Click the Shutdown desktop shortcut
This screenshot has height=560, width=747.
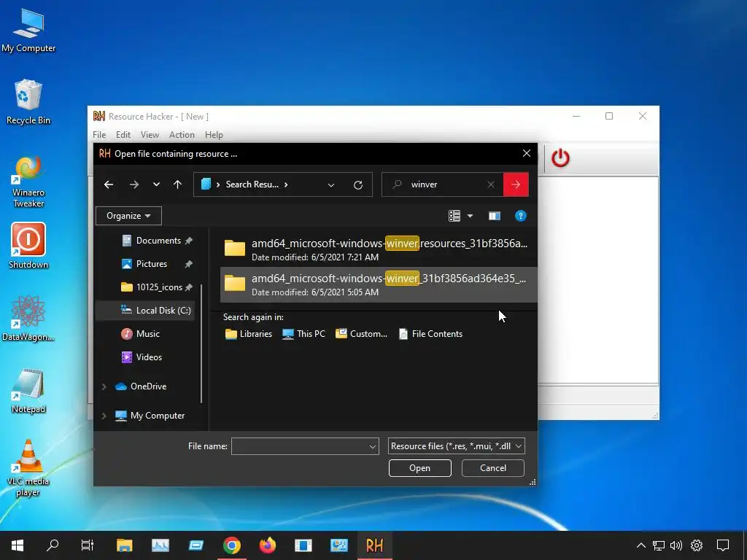pyautogui.click(x=28, y=246)
